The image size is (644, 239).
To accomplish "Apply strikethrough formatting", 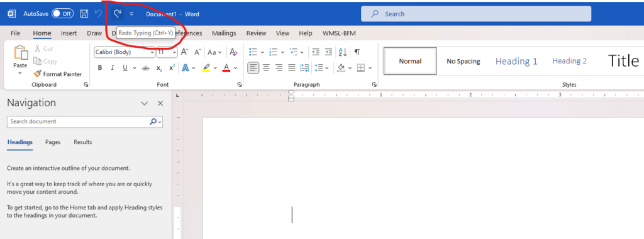I will 145,68.
